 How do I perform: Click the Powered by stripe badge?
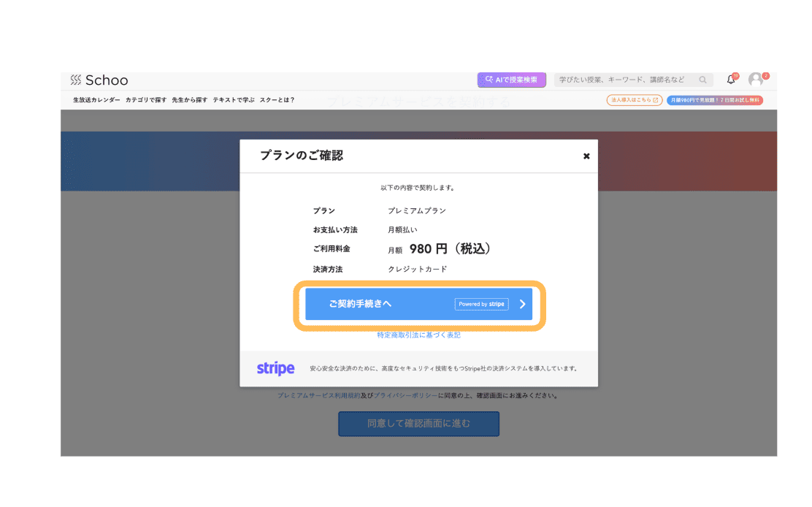coord(481,305)
